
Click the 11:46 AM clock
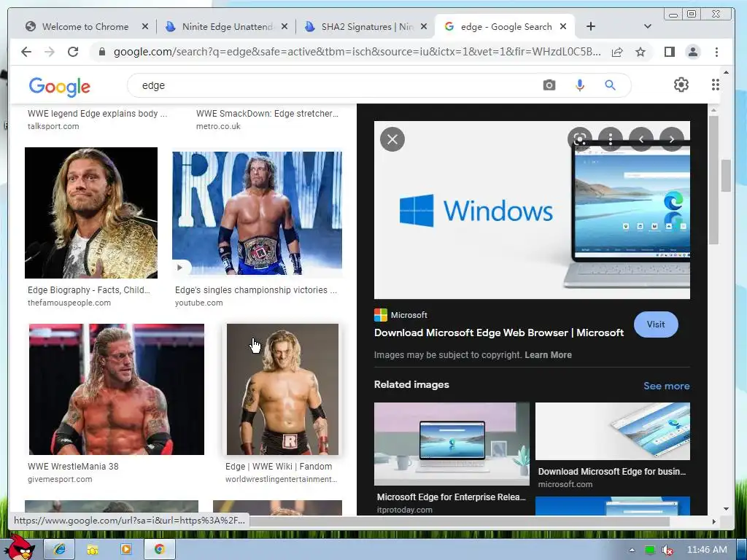pos(707,550)
